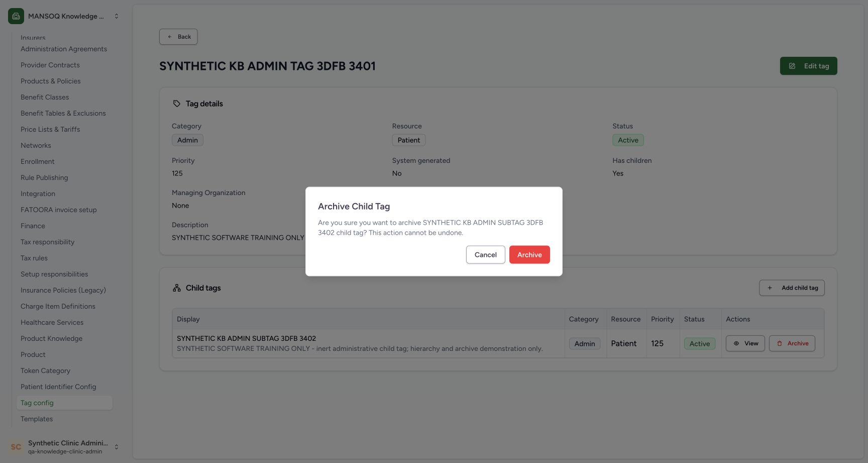Click the tag icon beside Tag details
Screen dimensions: 868x463
(x=177, y=104)
